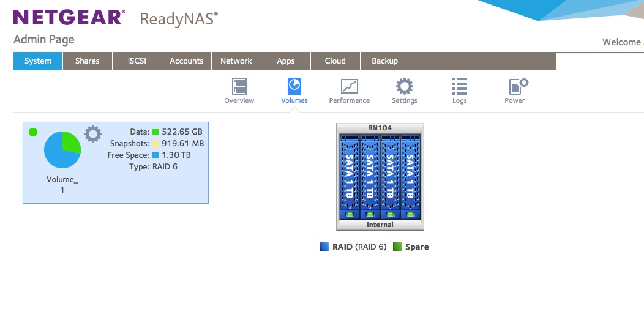This screenshot has width=644, height=320.
Task: Click the blue RAID legend swatch
Action: click(324, 247)
